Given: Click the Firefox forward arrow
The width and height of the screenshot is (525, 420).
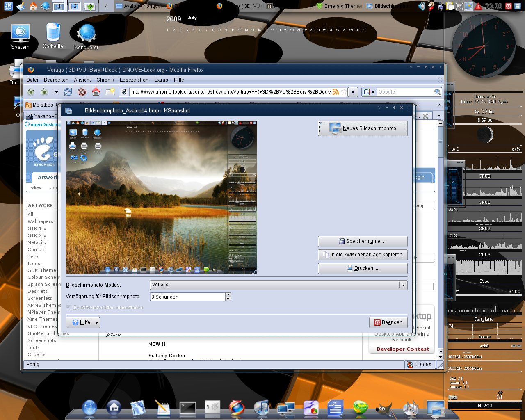Looking at the screenshot, I should [44, 92].
